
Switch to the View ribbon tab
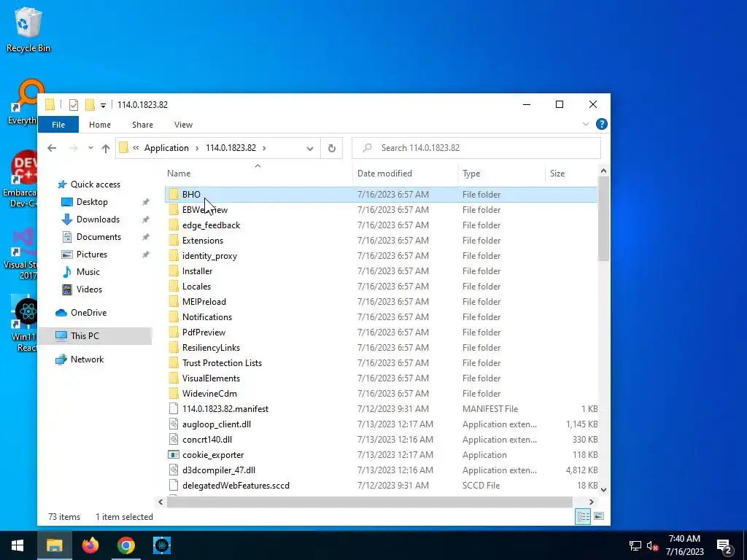183,125
